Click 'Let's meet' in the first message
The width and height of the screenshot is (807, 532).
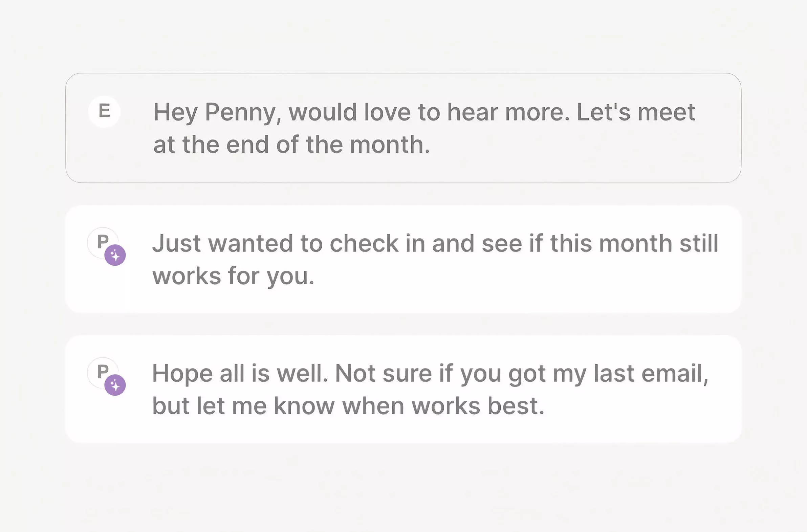[x=636, y=112]
